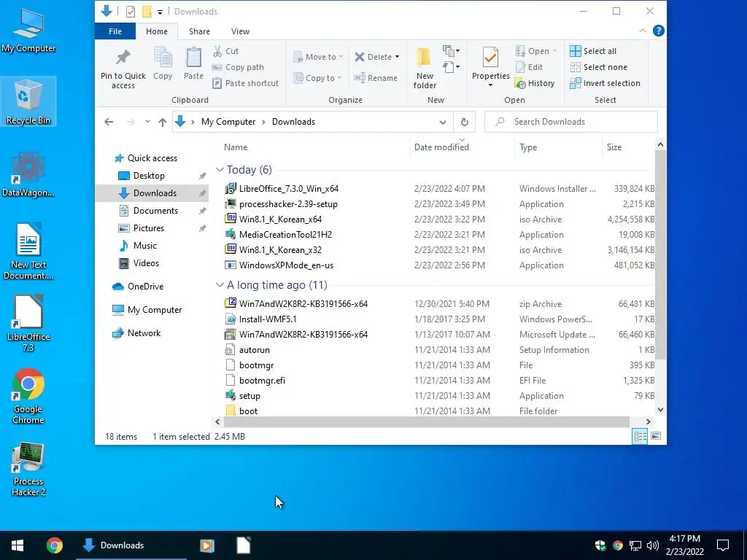This screenshot has height=560, width=747.
Task: Open Recent locations dropdown arrow
Action: pos(147,122)
